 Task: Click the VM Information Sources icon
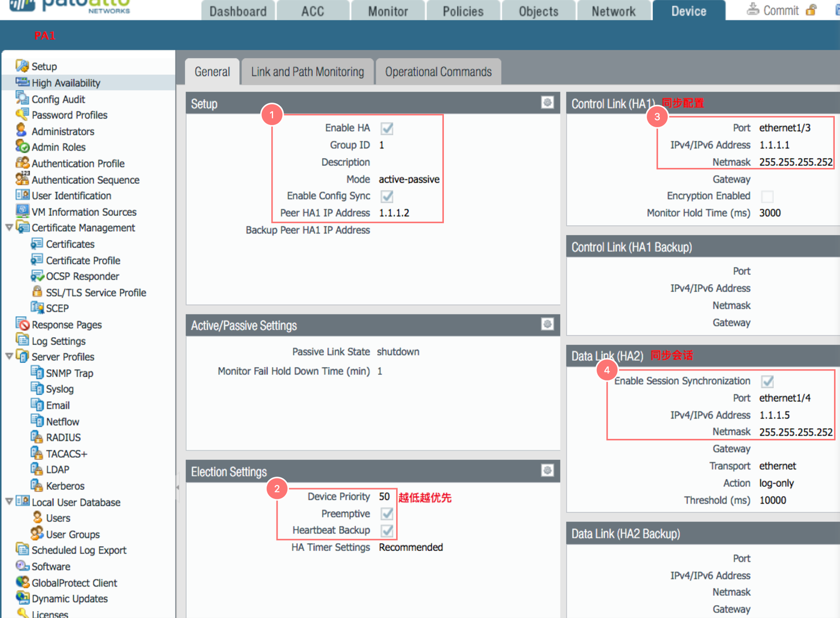click(22, 211)
